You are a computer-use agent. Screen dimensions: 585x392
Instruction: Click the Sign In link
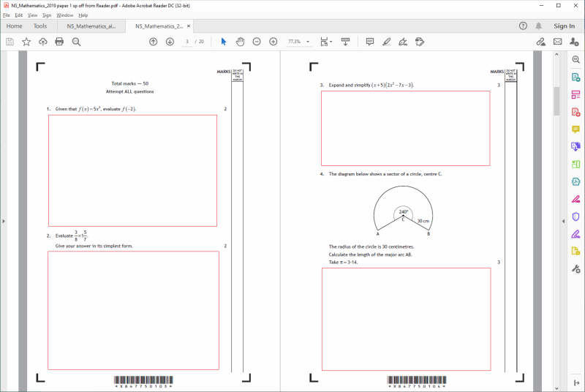point(564,26)
